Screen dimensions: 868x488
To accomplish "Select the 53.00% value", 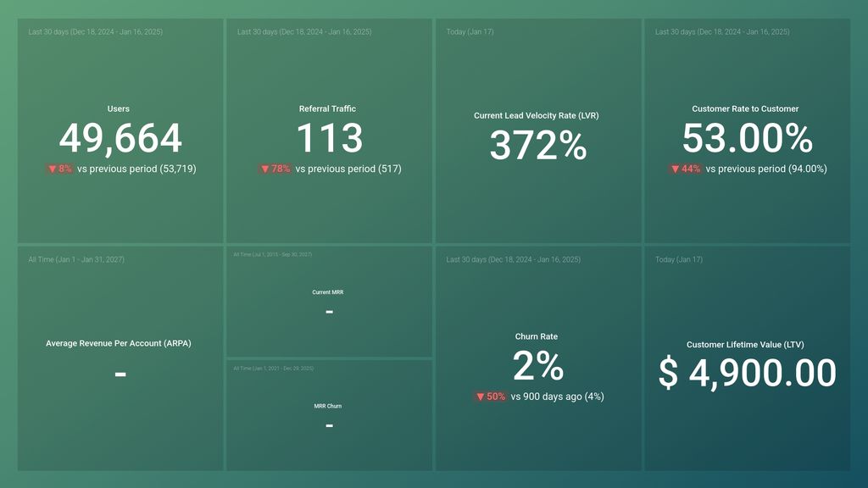I will pyautogui.click(x=748, y=138).
